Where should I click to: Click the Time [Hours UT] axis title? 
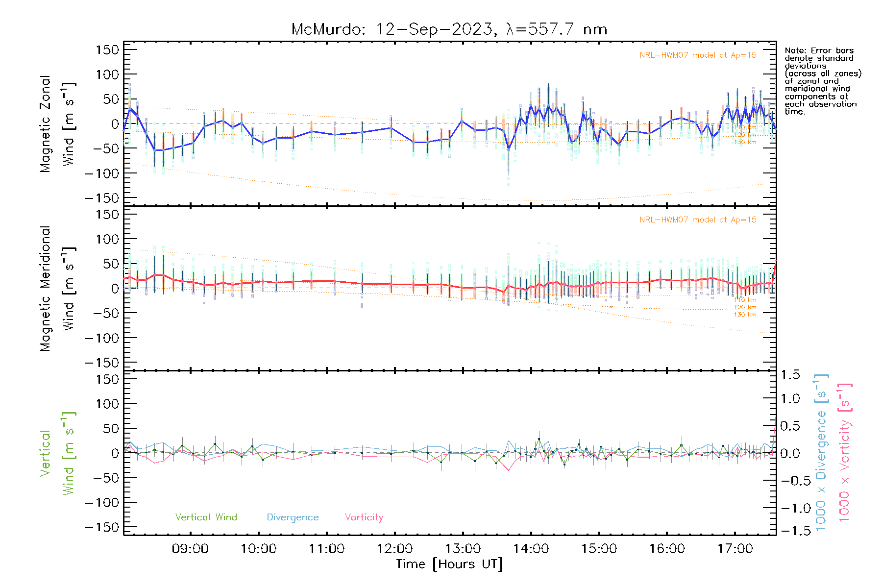[449, 564]
